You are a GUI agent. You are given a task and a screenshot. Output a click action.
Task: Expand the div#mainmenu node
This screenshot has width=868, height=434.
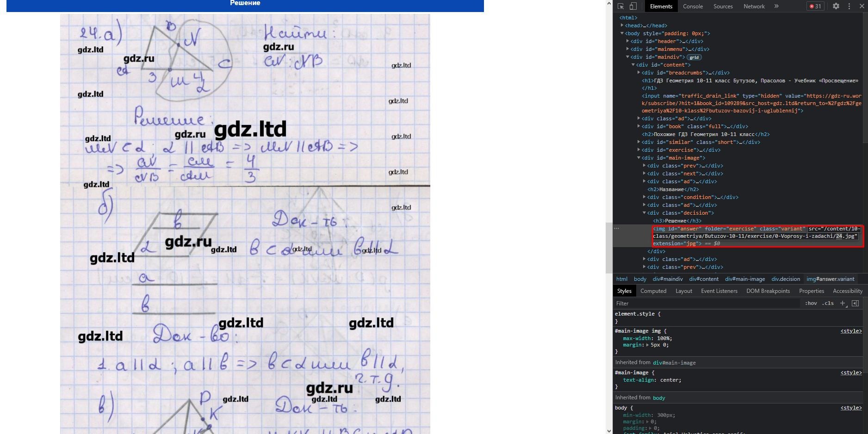(x=628, y=49)
